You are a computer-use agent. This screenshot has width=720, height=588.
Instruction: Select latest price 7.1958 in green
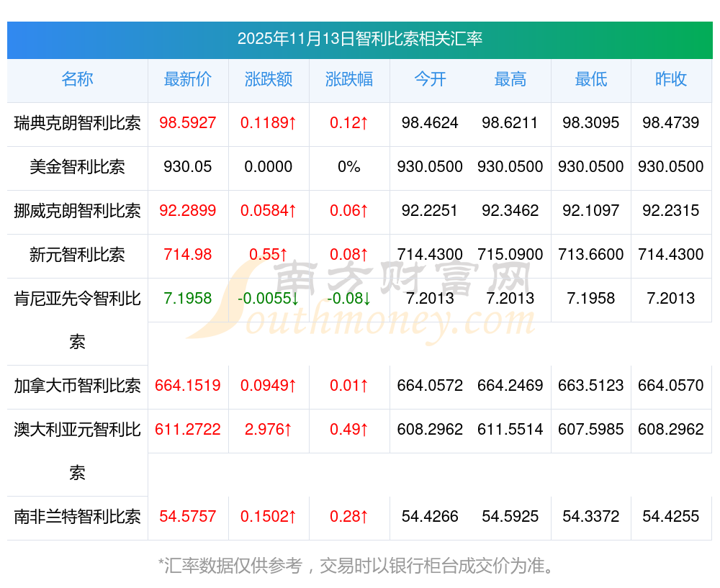188,299
